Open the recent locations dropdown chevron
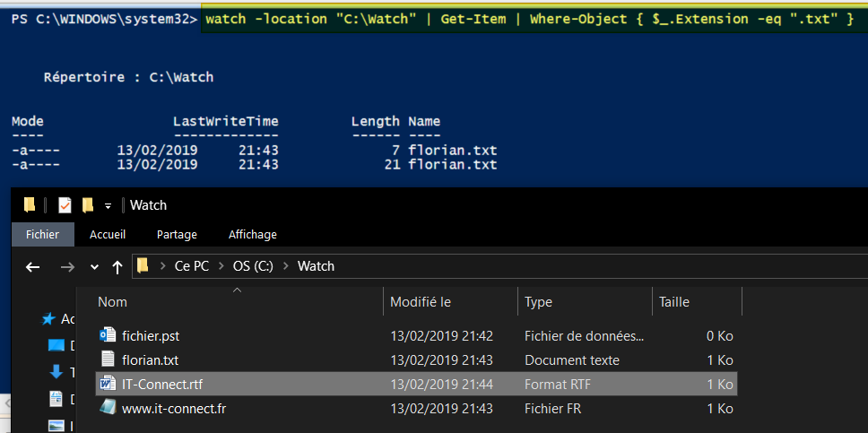This screenshot has width=868, height=433. [x=94, y=266]
